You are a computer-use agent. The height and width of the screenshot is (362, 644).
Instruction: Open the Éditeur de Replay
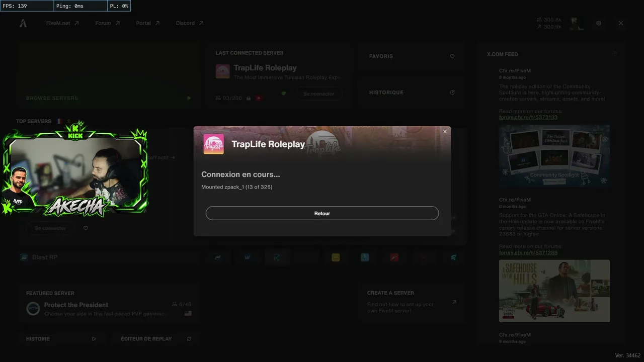[x=154, y=339]
